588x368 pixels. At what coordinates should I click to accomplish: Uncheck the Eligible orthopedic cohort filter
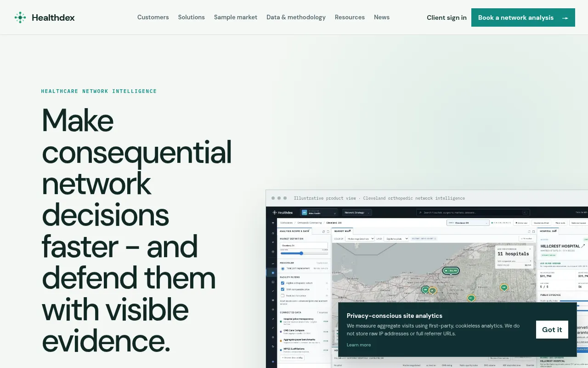pyautogui.click(x=283, y=283)
